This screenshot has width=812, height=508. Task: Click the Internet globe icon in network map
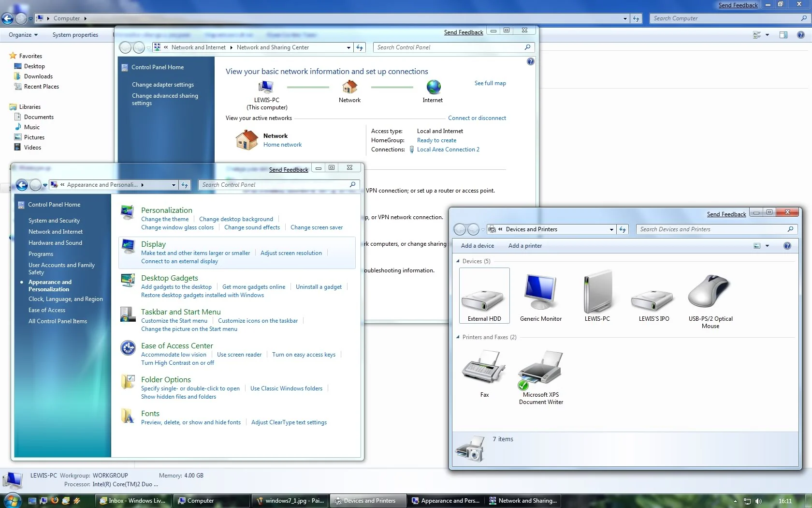pos(434,87)
